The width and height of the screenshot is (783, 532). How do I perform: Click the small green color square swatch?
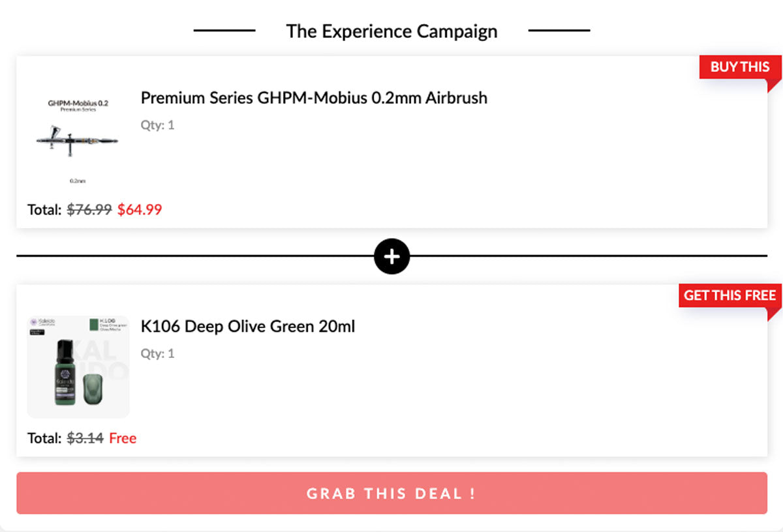94,323
